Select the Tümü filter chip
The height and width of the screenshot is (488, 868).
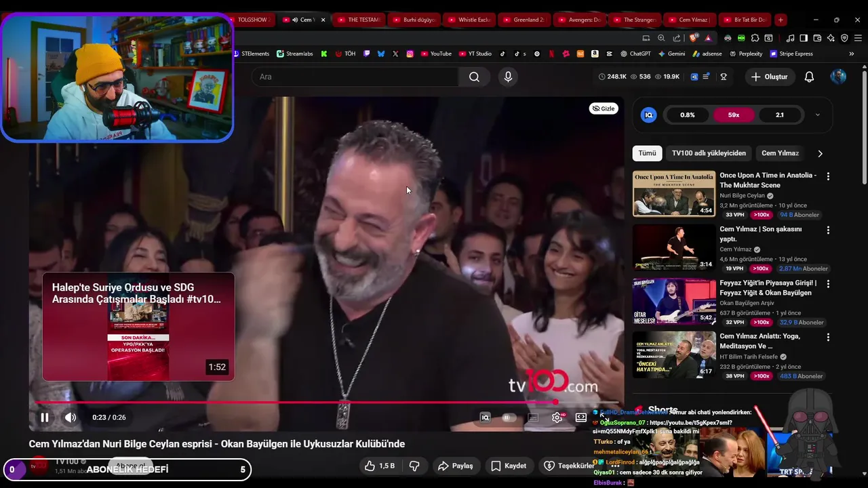[x=647, y=153]
